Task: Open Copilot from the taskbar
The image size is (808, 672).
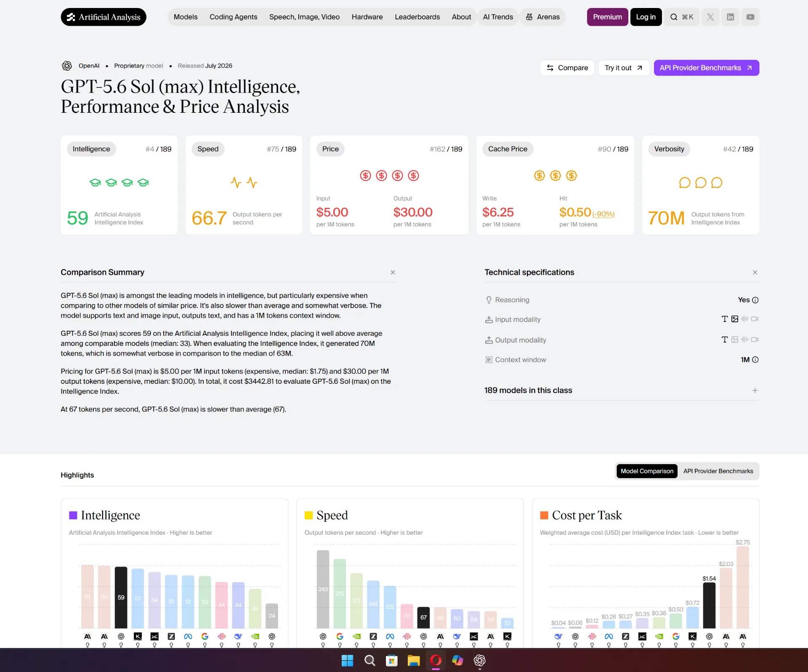Action: (x=457, y=661)
